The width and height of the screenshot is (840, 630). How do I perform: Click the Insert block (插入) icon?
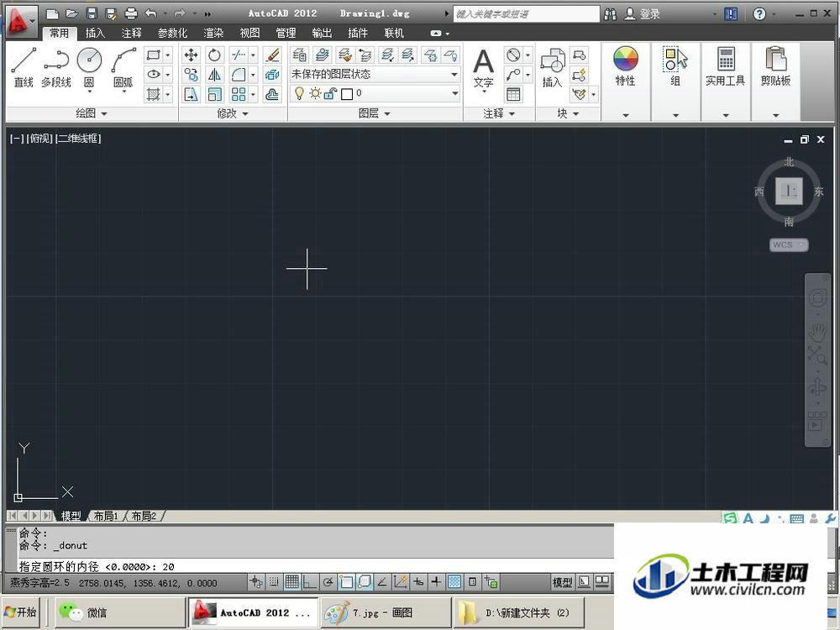point(553,69)
